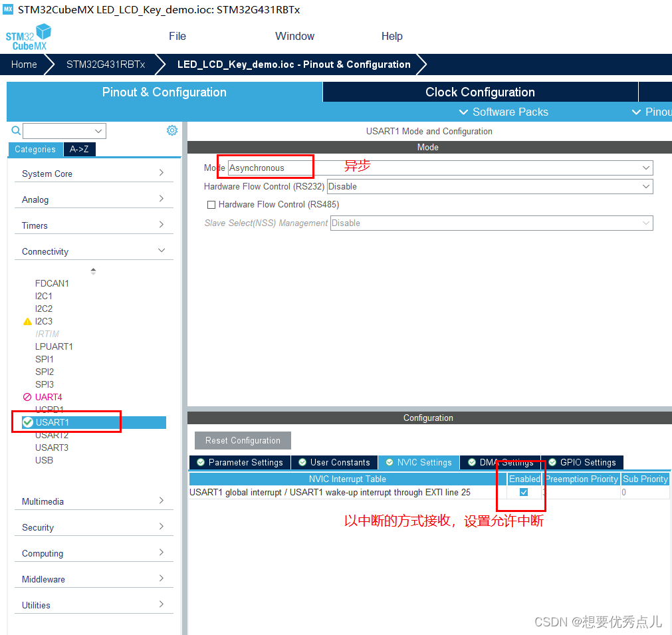Click User Constants tab check icon

302,462
